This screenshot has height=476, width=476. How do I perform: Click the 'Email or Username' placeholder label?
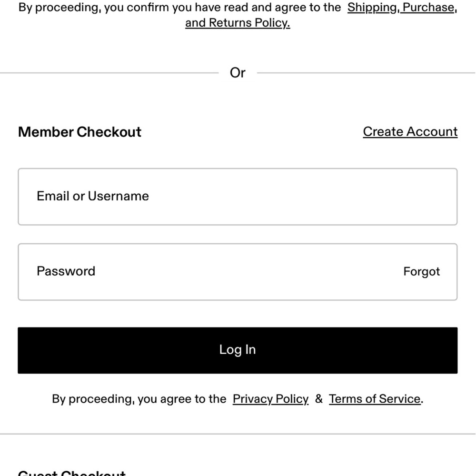[x=93, y=196]
